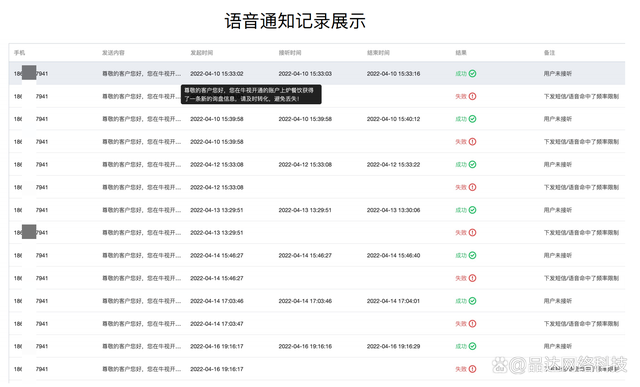
Task: Click the failure icon in the row started 17:03:47
Action: point(472,324)
